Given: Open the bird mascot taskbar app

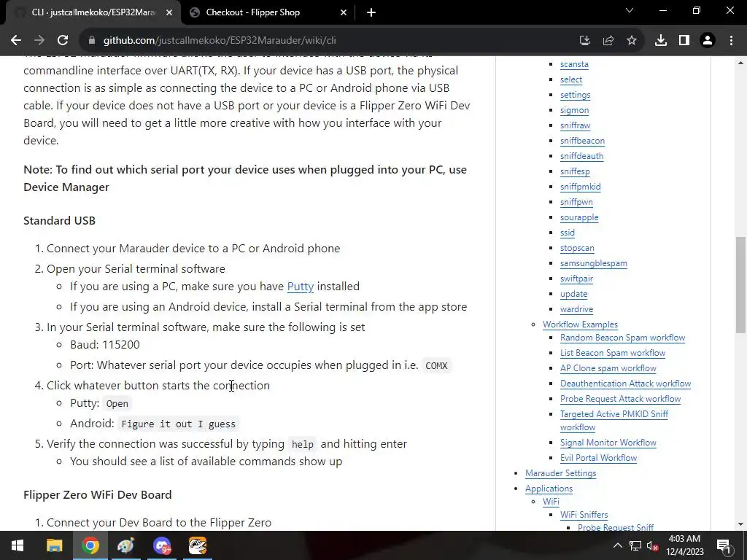Looking at the screenshot, I should 198,545.
